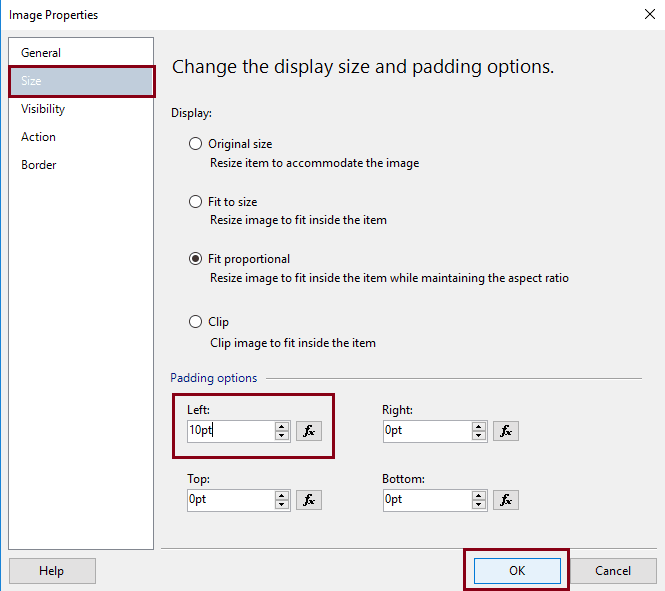
Task: Open Help for Image Properties
Action: (x=52, y=571)
